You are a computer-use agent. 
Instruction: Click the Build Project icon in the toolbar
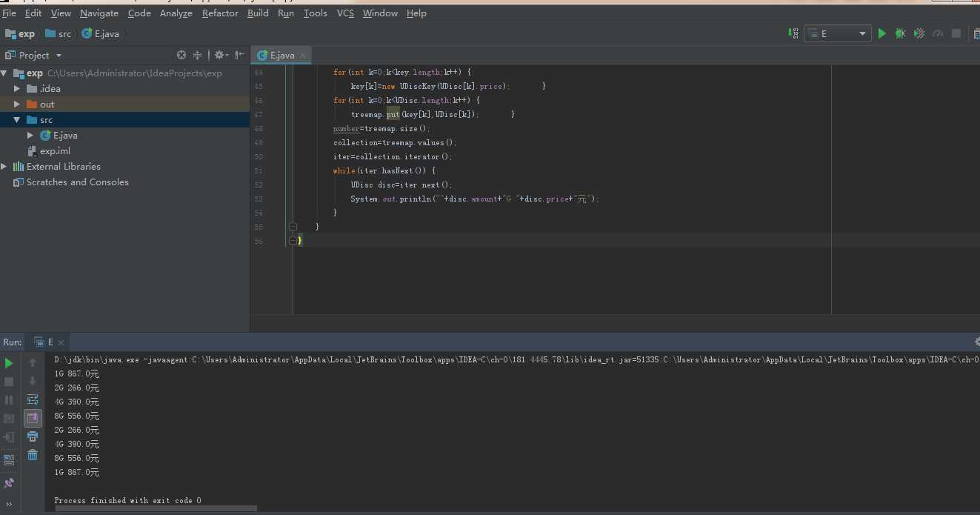[x=794, y=33]
